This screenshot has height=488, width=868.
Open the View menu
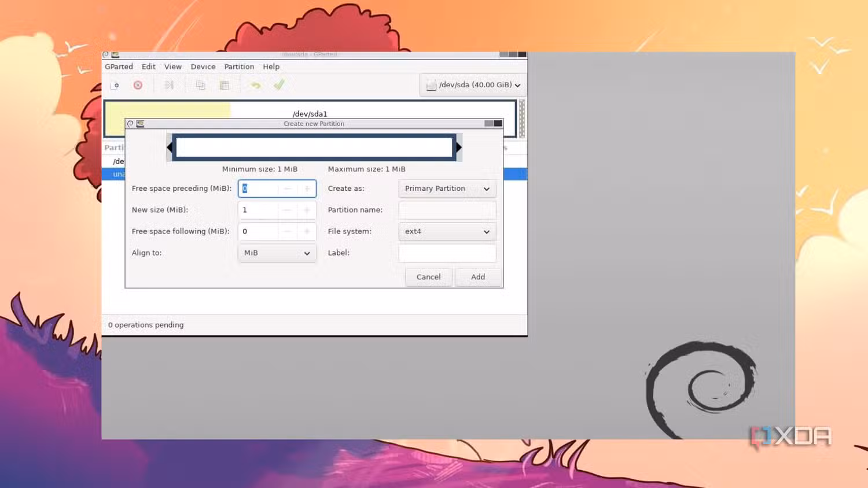[x=173, y=66]
